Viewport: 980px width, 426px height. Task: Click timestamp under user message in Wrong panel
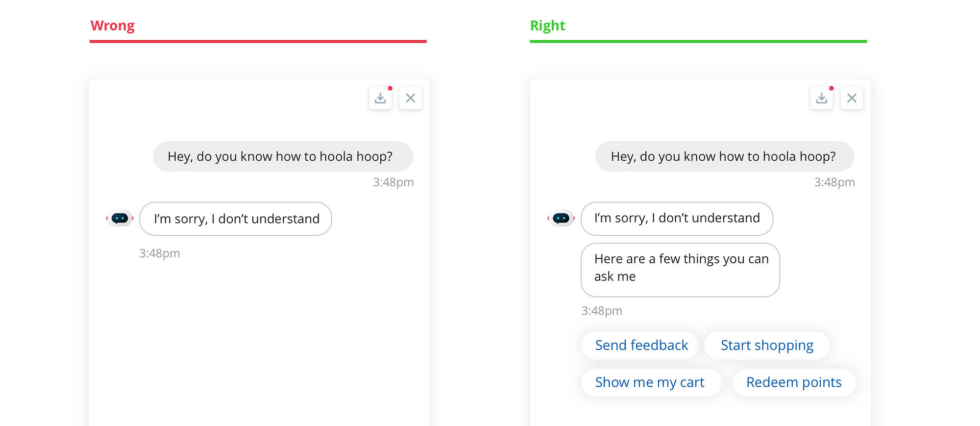[393, 182]
